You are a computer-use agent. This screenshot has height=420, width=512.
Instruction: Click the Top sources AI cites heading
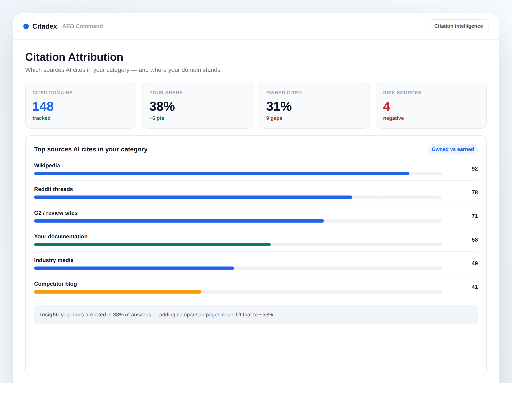click(x=91, y=149)
